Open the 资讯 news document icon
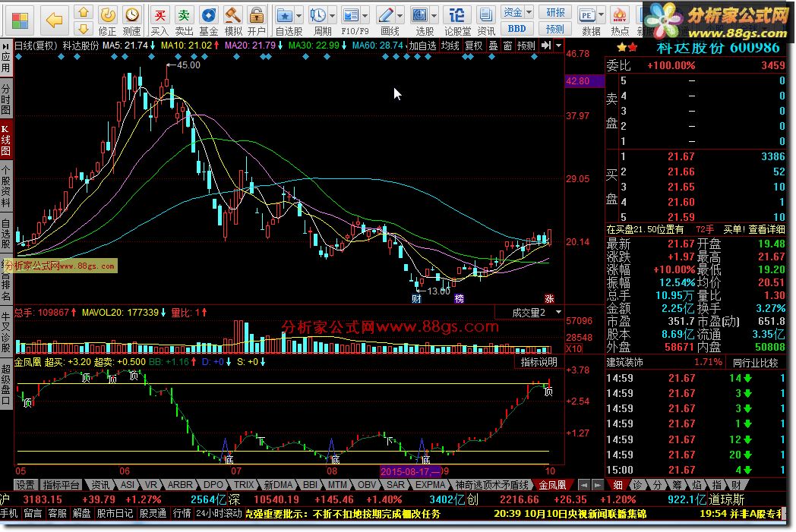 [486, 20]
